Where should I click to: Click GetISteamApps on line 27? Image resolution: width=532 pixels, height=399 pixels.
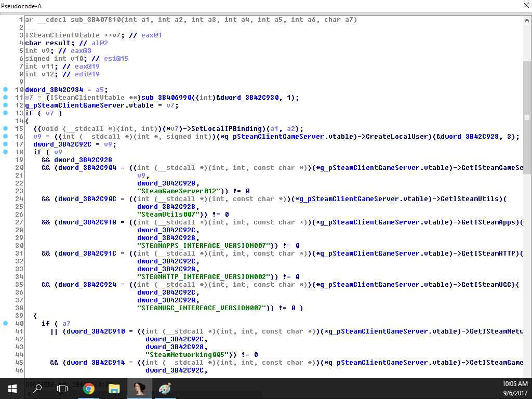click(x=488, y=222)
